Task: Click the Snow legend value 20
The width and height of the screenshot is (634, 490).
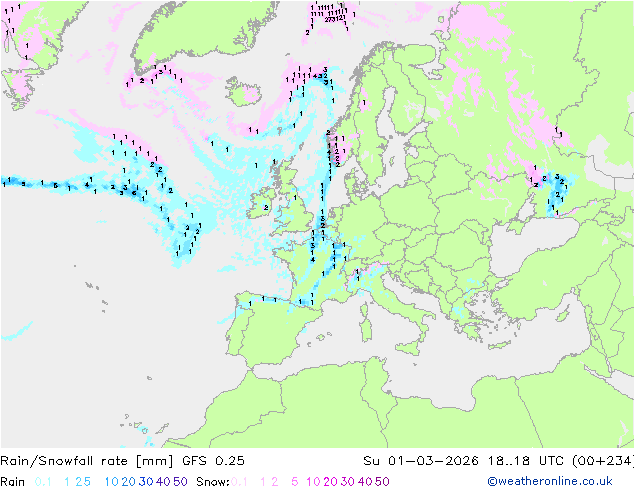Action: point(330,482)
